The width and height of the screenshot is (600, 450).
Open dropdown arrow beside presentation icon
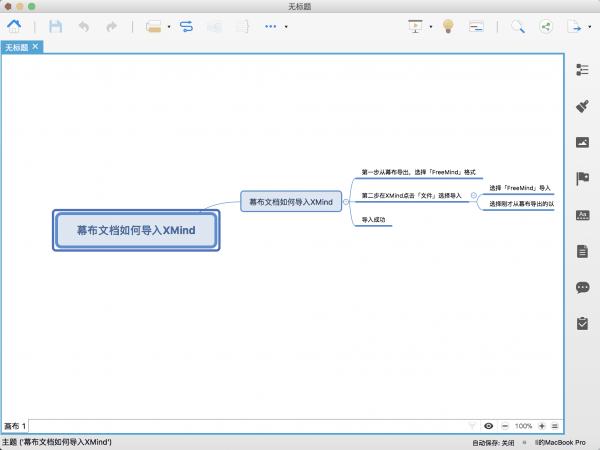click(x=431, y=27)
